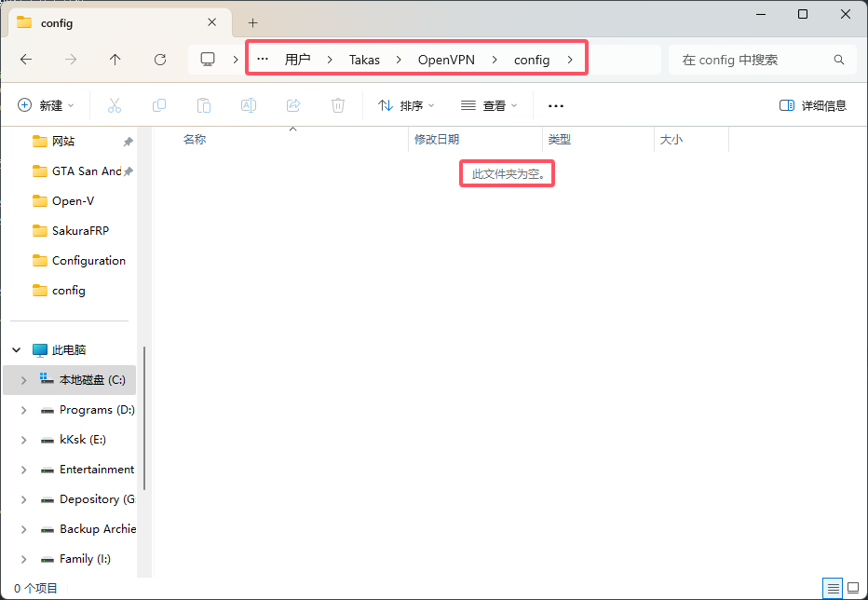Toggle the 详细信息 details pane
The image size is (868, 600).
tap(813, 106)
